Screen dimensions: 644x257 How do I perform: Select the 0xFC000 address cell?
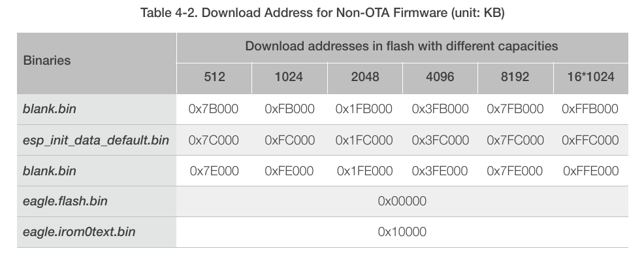pos(289,140)
